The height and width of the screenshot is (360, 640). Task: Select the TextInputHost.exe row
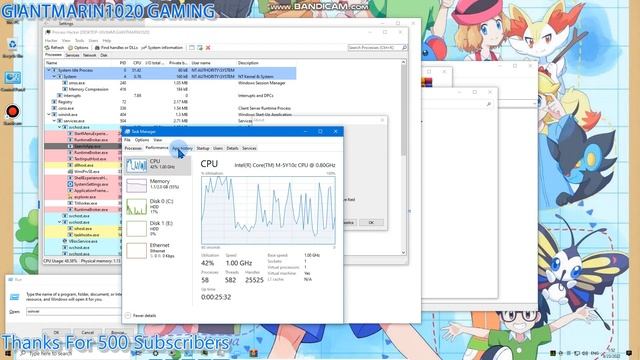(83, 159)
